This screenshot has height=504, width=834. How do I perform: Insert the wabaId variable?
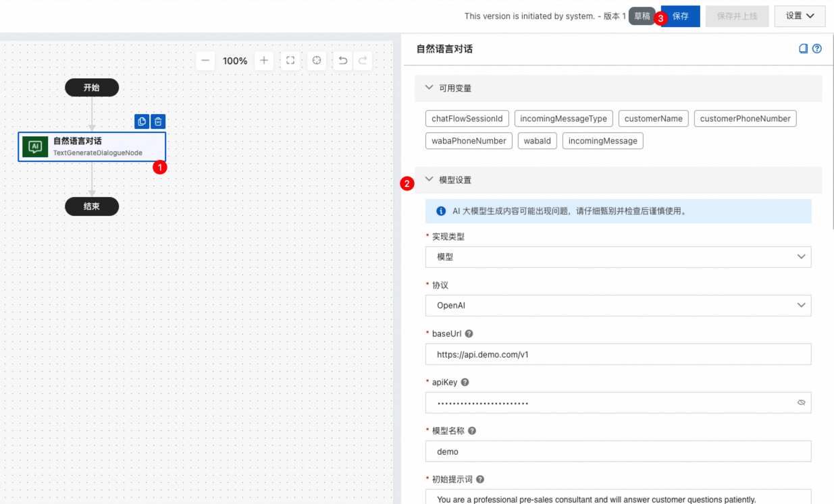[x=538, y=141]
